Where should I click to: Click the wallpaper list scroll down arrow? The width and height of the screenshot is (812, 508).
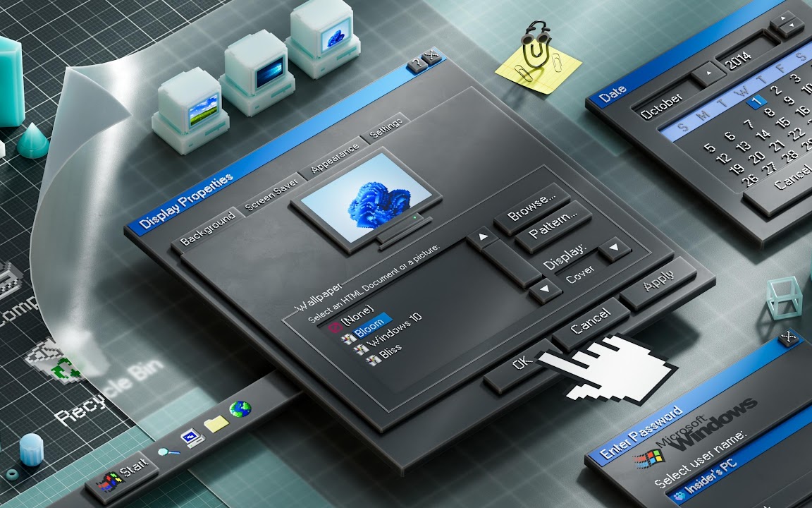tap(546, 290)
